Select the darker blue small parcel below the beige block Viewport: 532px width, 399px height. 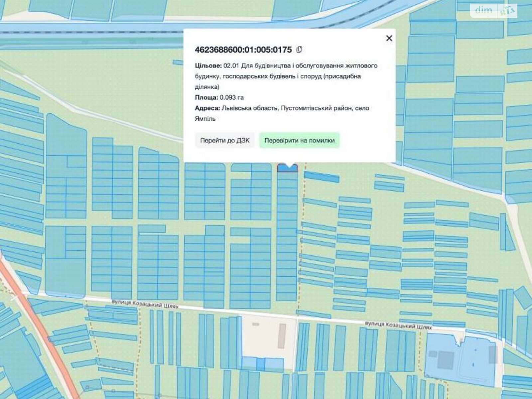coord(260,364)
